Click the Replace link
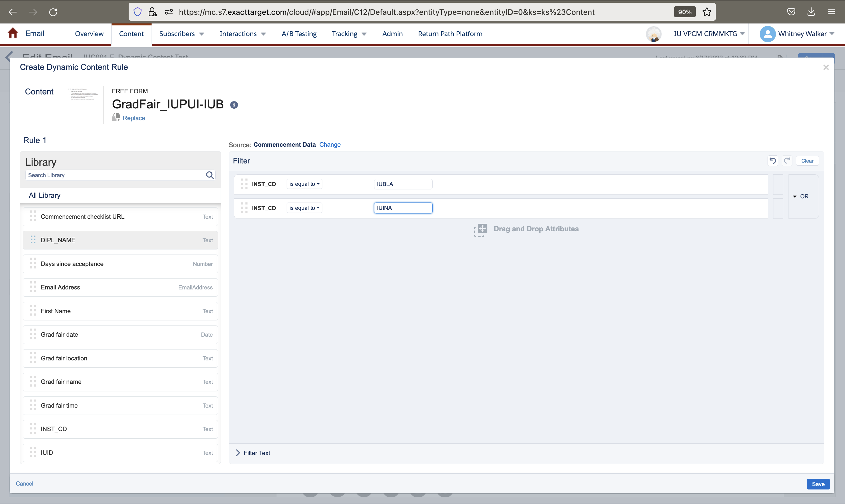Screen dimensions: 845x504 [134, 118]
